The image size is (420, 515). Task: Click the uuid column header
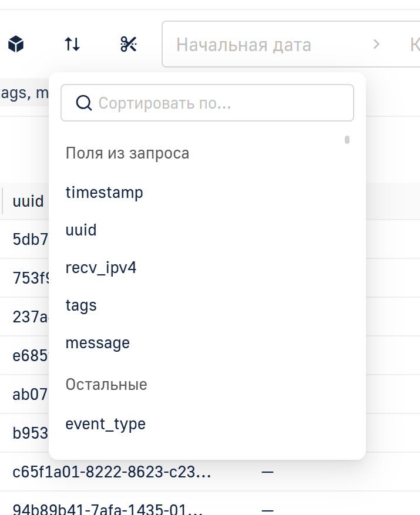(28, 201)
